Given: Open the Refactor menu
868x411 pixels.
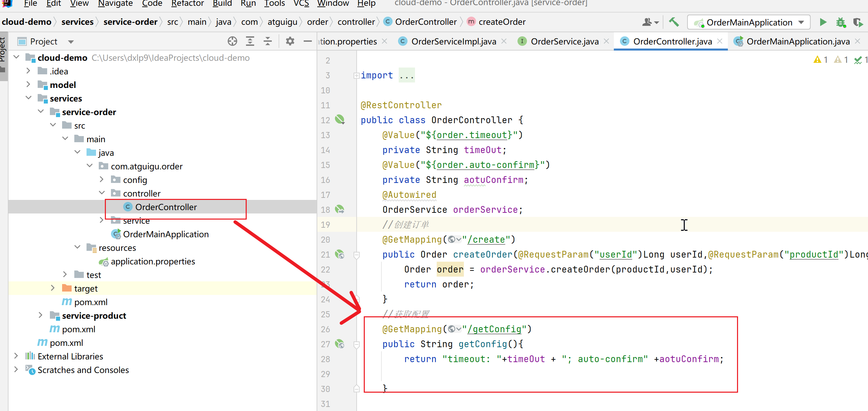Looking at the screenshot, I should pyautogui.click(x=187, y=3).
